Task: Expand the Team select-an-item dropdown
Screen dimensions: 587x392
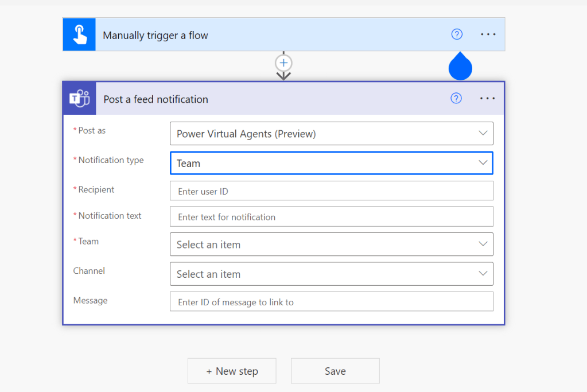Action: point(331,244)
